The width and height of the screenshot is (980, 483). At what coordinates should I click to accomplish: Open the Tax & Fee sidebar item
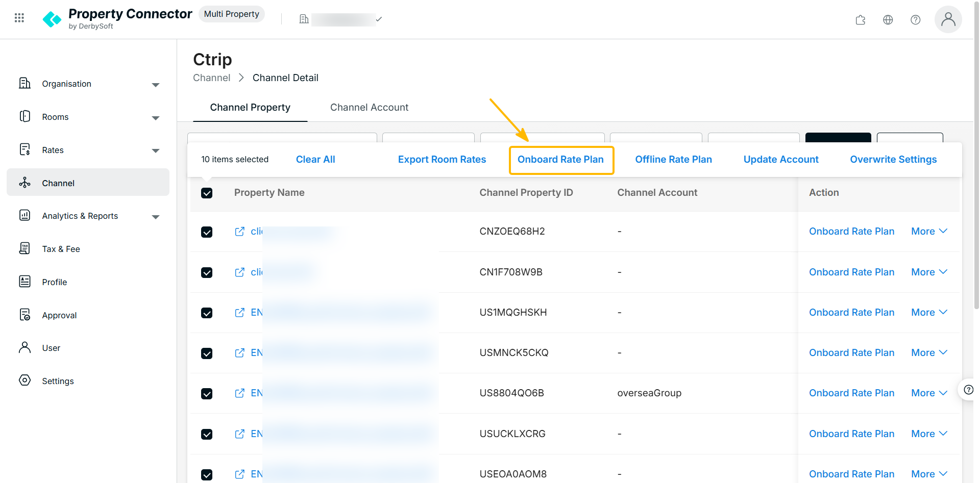pos(88,249)
